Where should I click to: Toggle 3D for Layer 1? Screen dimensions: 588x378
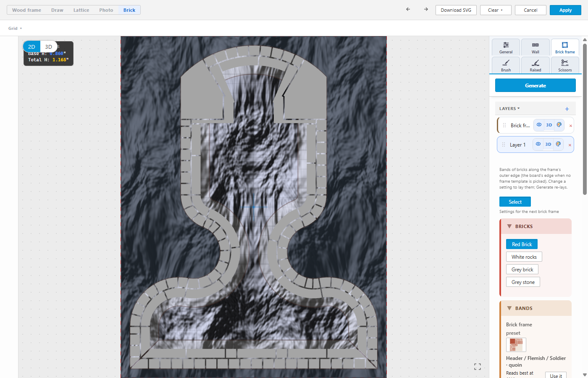pos(548,144)
